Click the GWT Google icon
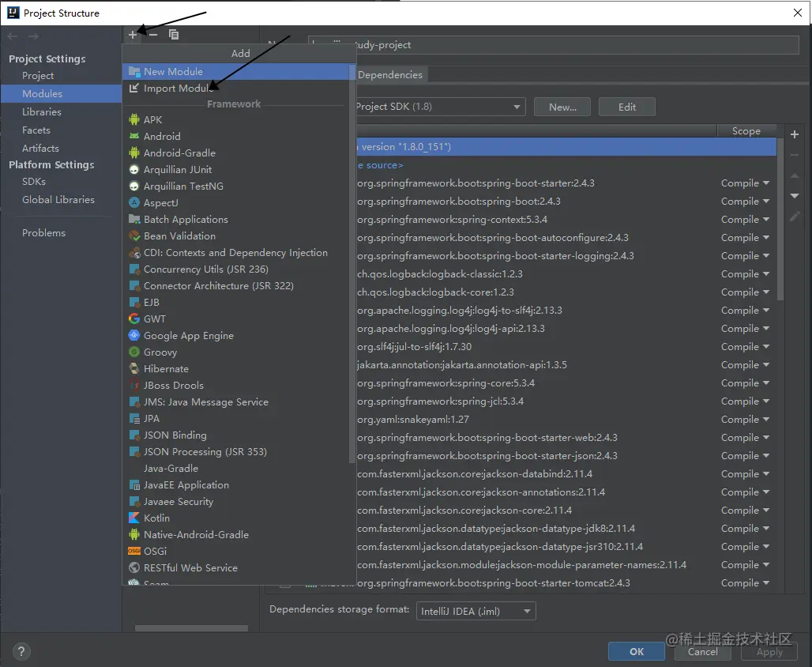The height and width of the screenshot is (667, 812). 134,318
